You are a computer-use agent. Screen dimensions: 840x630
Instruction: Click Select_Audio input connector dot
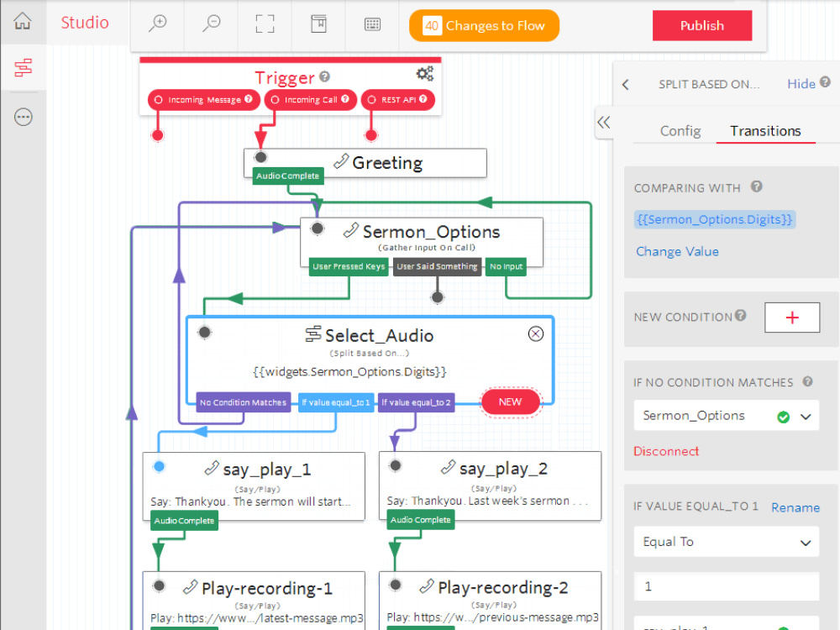point(205,332)
